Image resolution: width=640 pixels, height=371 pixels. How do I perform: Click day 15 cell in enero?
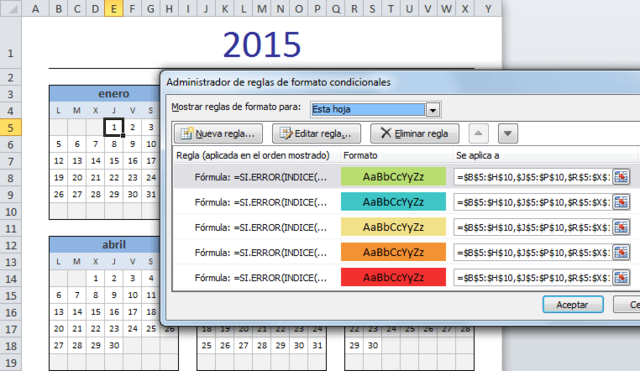(114, 161)
